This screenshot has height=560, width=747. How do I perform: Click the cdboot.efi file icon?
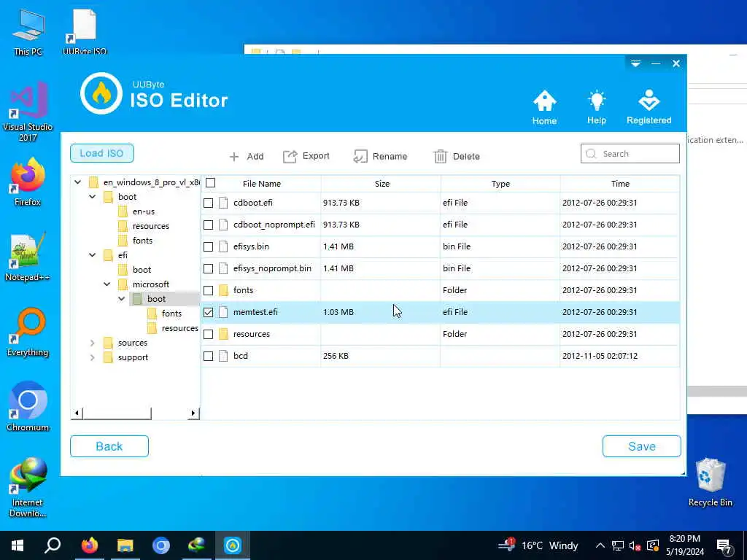tap(223, 203)
